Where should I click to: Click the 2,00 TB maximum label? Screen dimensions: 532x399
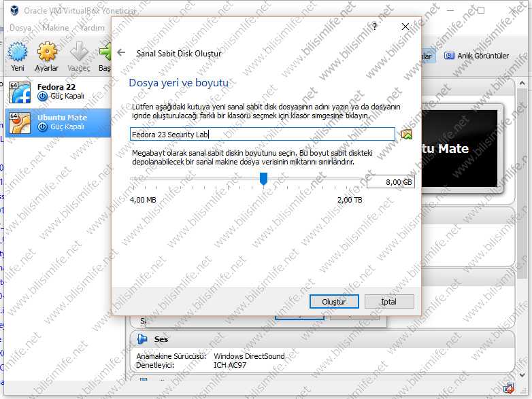tap(350, 200)
